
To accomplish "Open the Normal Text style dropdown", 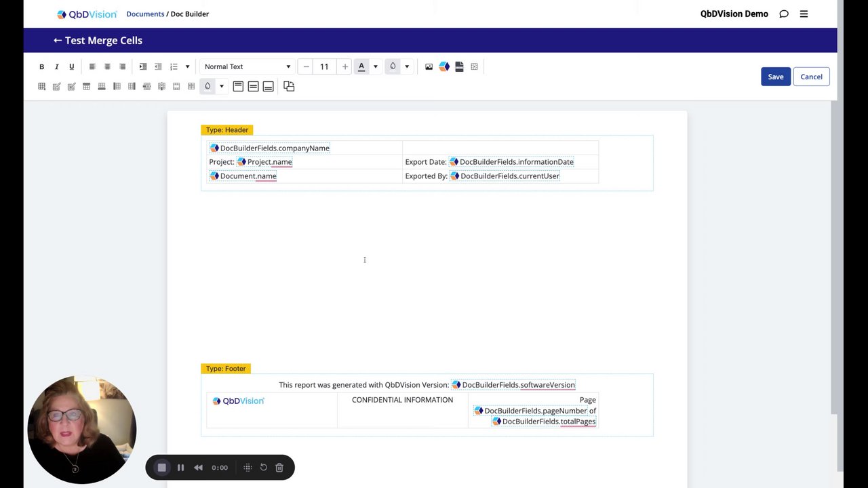I will 247,66.
